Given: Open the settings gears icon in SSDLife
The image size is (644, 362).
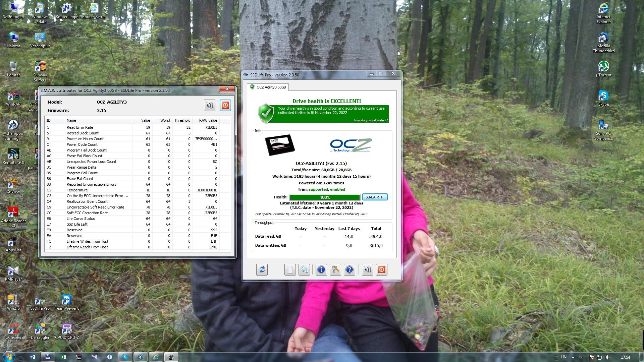Looking at the screenshot, I should click(x=304, y=269).
